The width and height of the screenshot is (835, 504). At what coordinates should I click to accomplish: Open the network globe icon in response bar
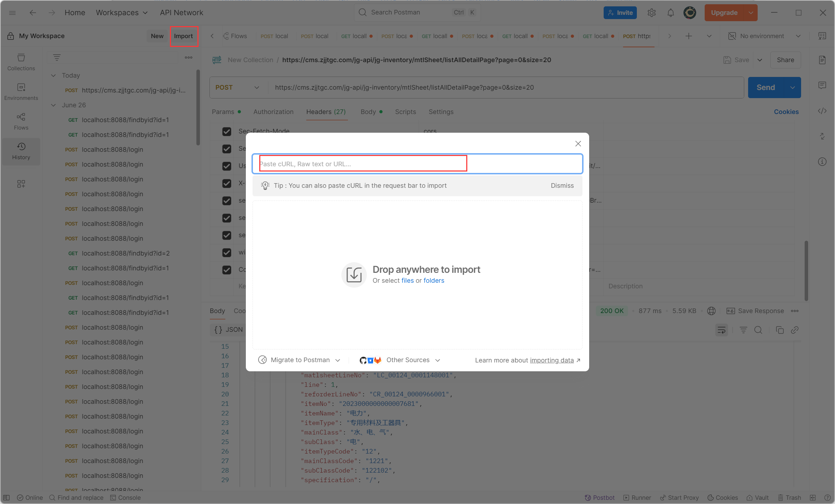point(711,311)
